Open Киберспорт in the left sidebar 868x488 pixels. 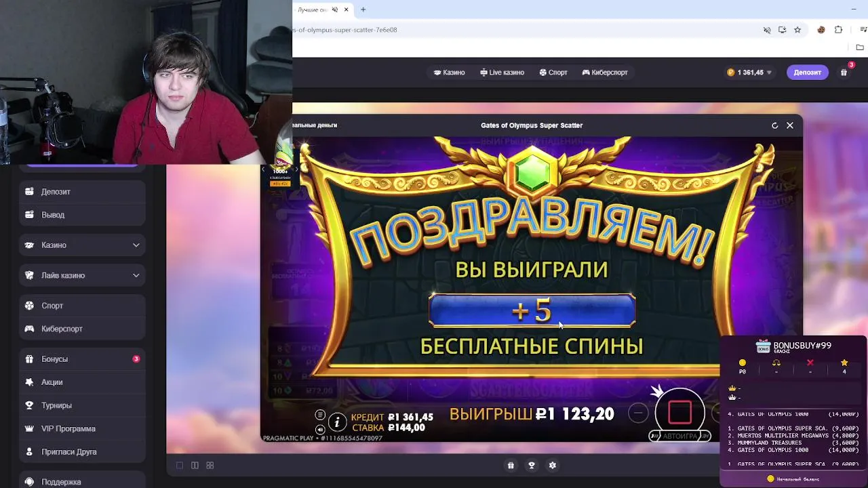coord(82,329)
